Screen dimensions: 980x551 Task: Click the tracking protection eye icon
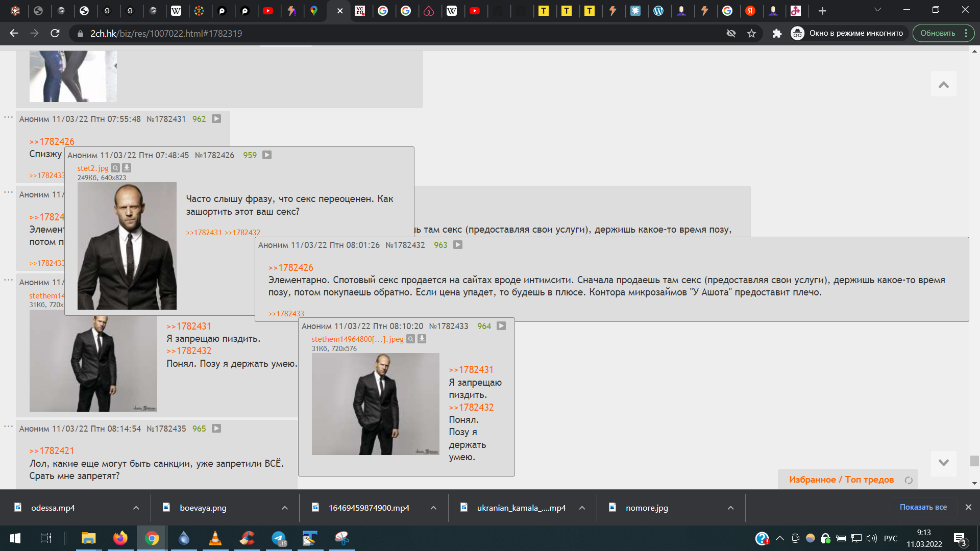coord(731,33)
